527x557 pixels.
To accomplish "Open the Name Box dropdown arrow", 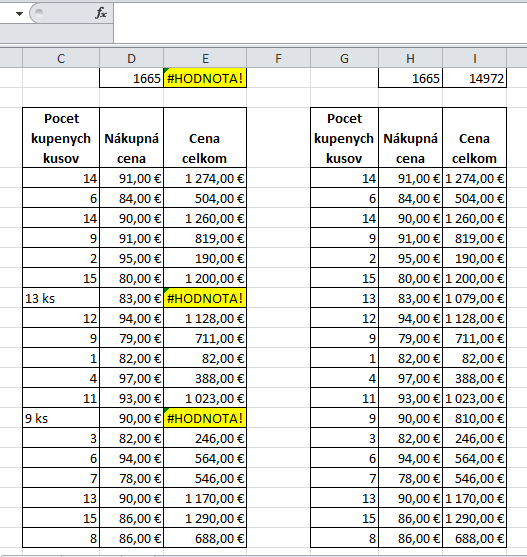I will point(19,14).
